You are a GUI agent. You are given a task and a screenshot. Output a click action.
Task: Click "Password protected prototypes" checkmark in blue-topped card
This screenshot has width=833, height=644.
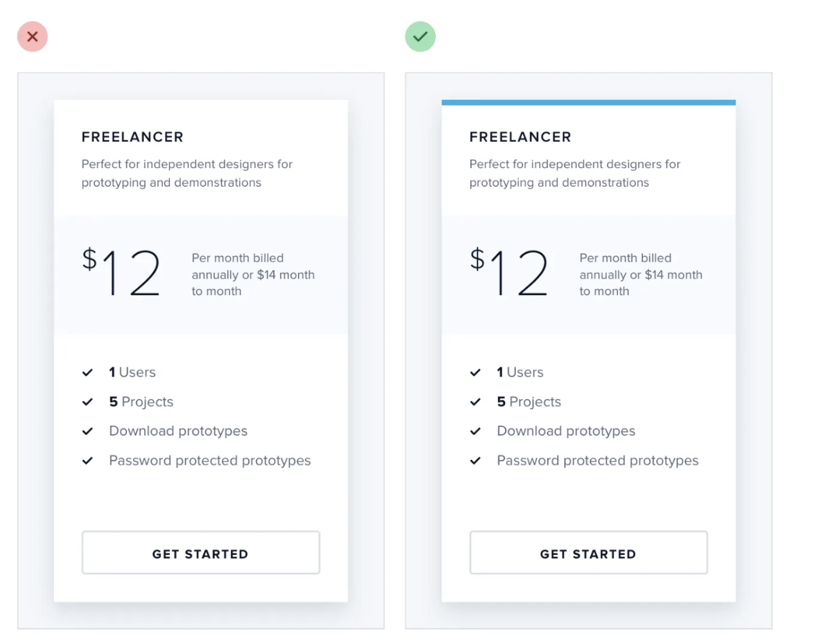click(x=476, y=461)
